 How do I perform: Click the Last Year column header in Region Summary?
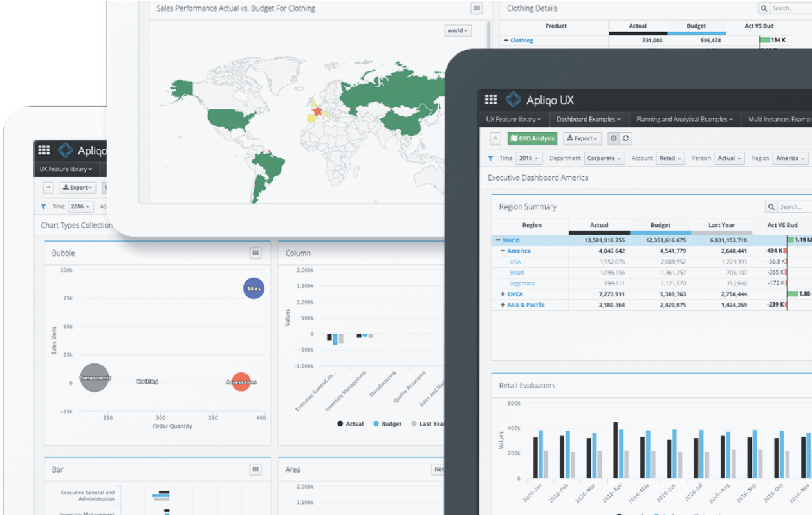pyautogui.click(x=721, y=225)
